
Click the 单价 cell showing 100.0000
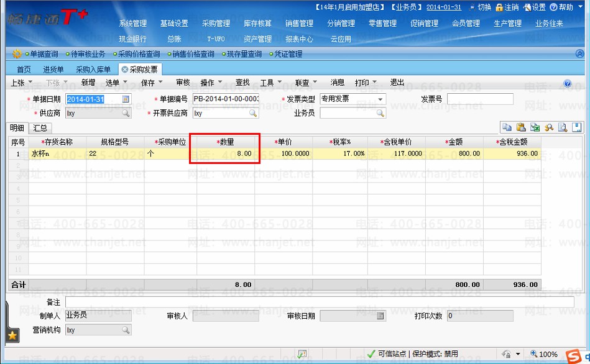(283, 153)
